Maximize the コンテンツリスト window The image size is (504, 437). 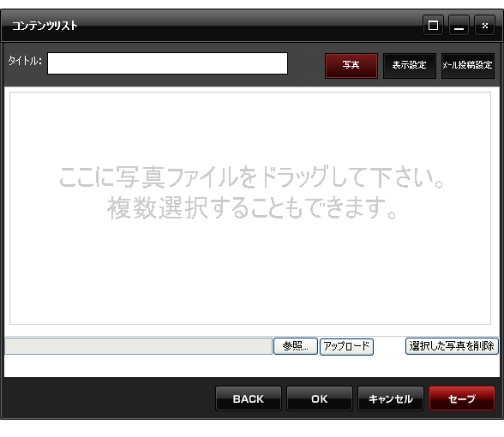(x=433, y=26)
